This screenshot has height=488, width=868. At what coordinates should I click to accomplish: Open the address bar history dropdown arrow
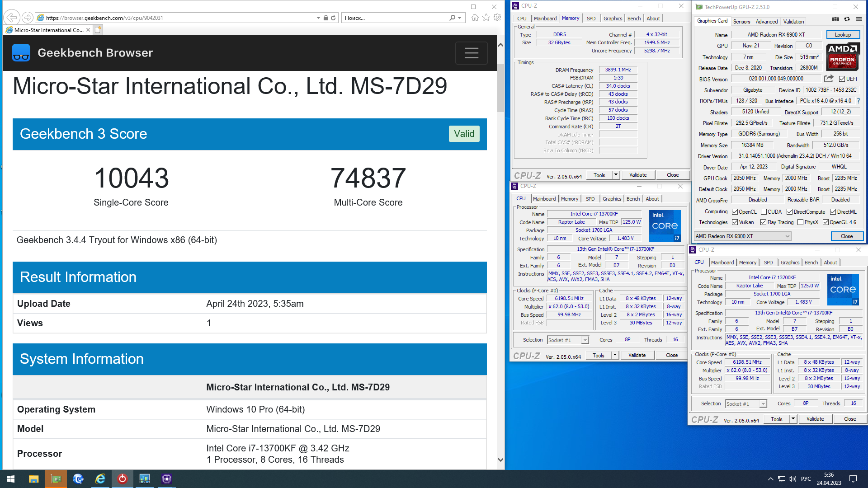click(x=318, y=18)
